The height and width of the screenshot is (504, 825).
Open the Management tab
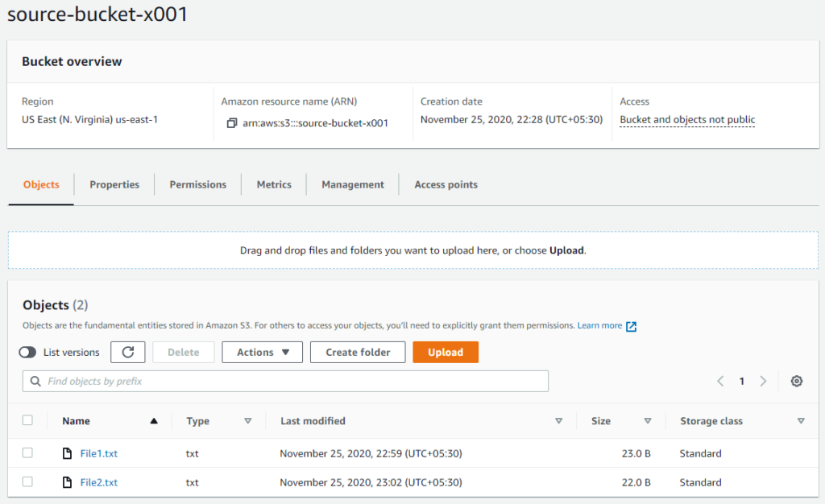coord(353,184)
